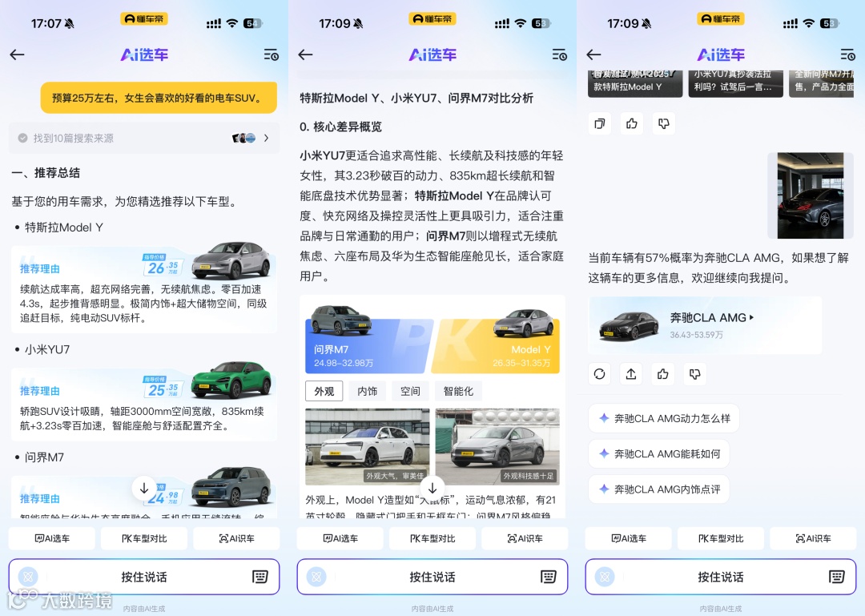Open the 外观大气，审美佳 photo
The image size is (865, 616).
tap(368, 446)
